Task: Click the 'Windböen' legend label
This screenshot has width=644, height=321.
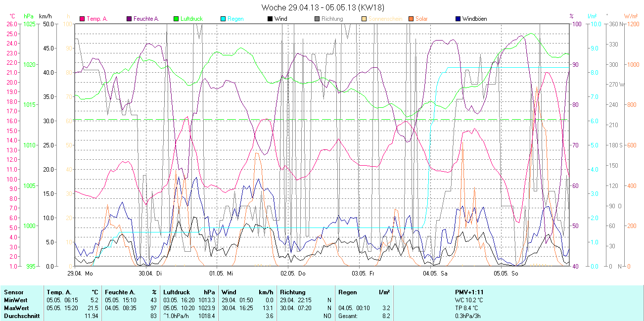Action: click(474, 19)
